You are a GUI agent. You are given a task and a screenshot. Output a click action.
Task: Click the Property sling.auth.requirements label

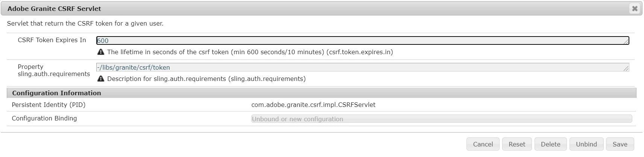point(53,70)
